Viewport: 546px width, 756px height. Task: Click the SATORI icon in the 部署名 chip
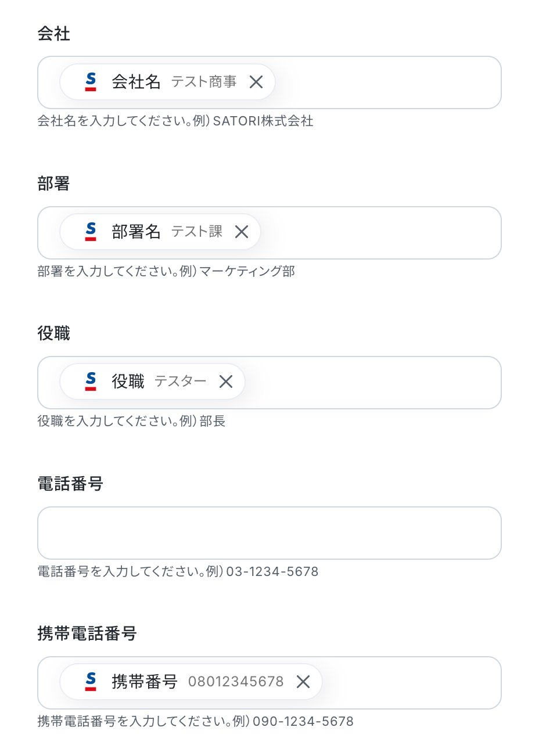tap(91, 232)
